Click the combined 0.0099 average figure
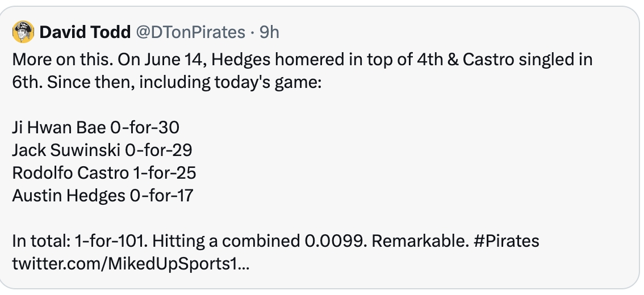 click(x=336, y=241)
